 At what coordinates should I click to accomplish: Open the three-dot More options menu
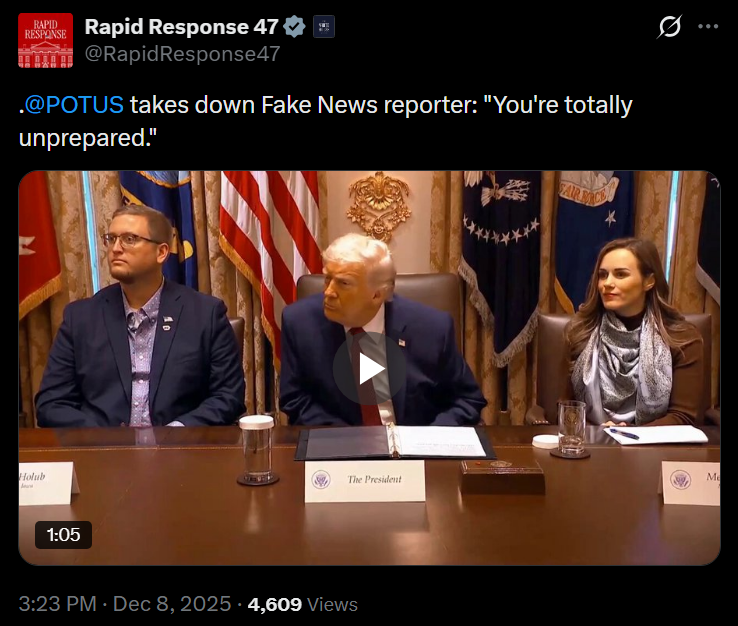pos(708,27)
